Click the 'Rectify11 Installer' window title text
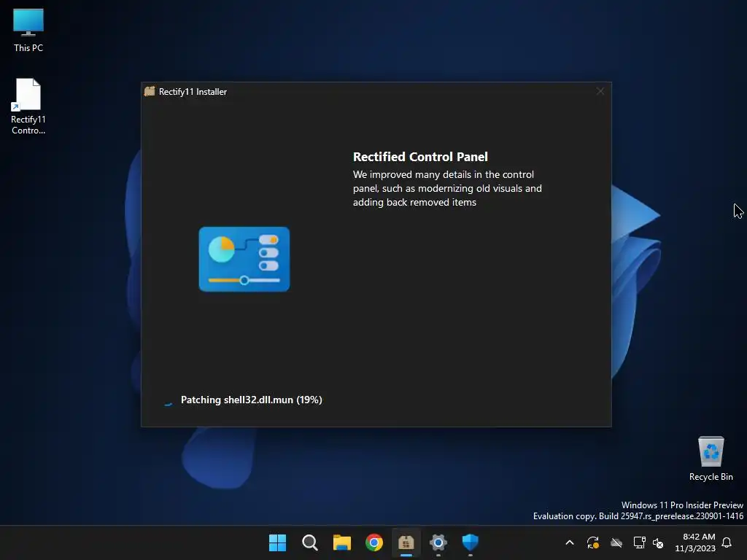This screenshot has width=747, height=560. 193,92
